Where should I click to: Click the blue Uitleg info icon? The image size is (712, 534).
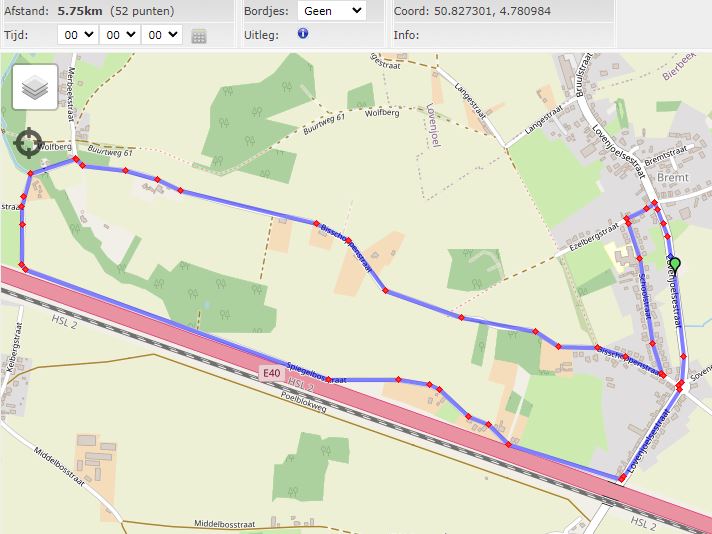point(303,33)
